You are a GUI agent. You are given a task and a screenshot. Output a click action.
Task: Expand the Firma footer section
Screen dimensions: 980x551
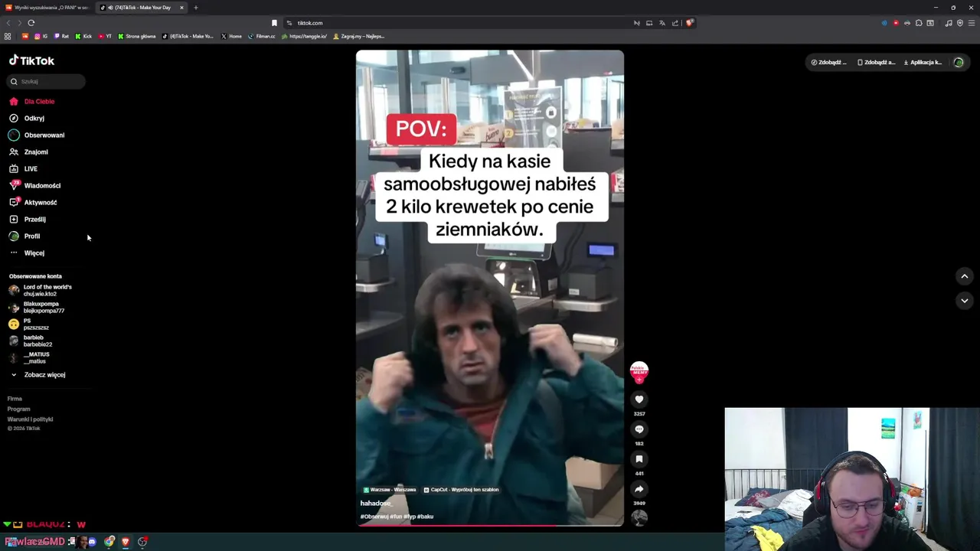[15, 399]
